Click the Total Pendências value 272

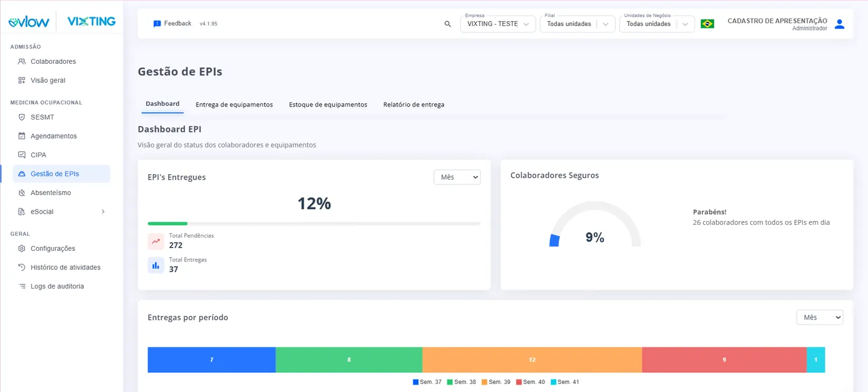click(x=176, y=245)
